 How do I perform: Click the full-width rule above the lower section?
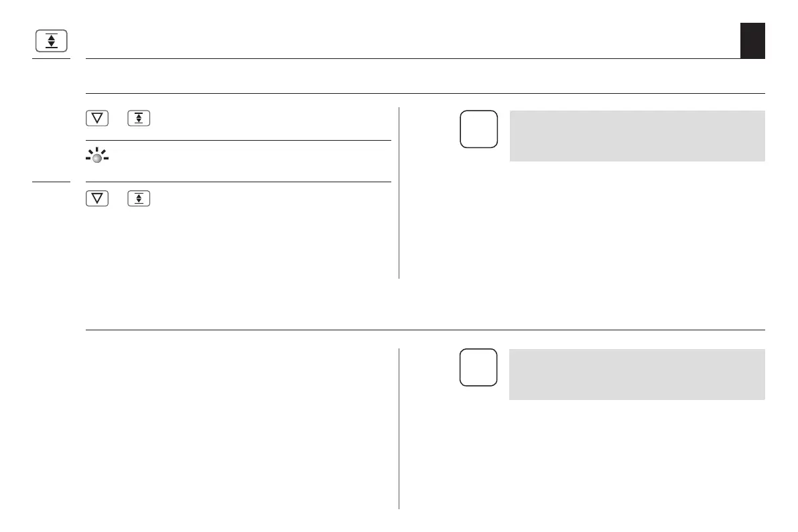pos(425,330)
